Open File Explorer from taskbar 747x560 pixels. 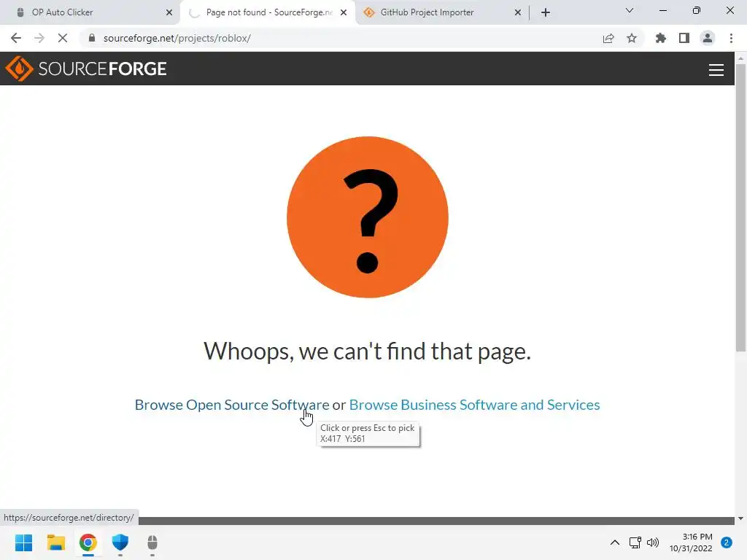coord(55,542)
